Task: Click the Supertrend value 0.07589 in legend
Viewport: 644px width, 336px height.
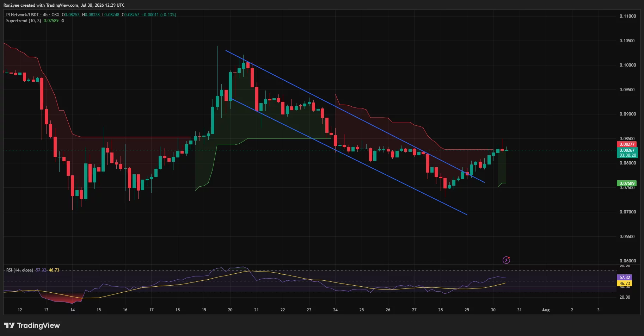Action: (x=51, y=21)
